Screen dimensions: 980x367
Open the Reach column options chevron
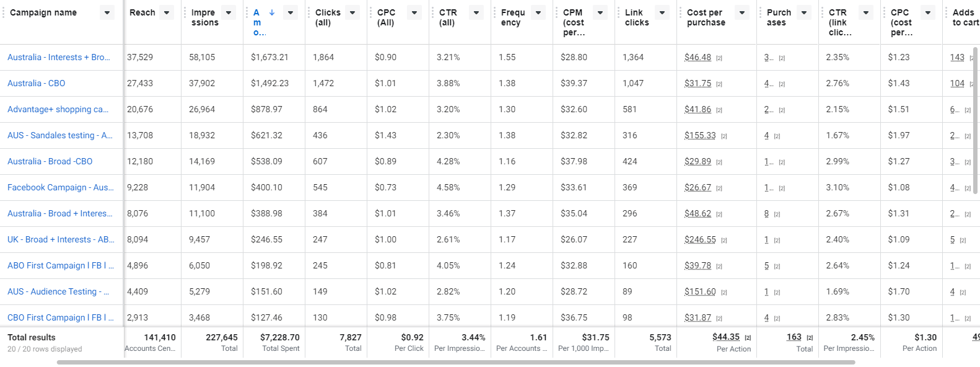coord(165,11)
